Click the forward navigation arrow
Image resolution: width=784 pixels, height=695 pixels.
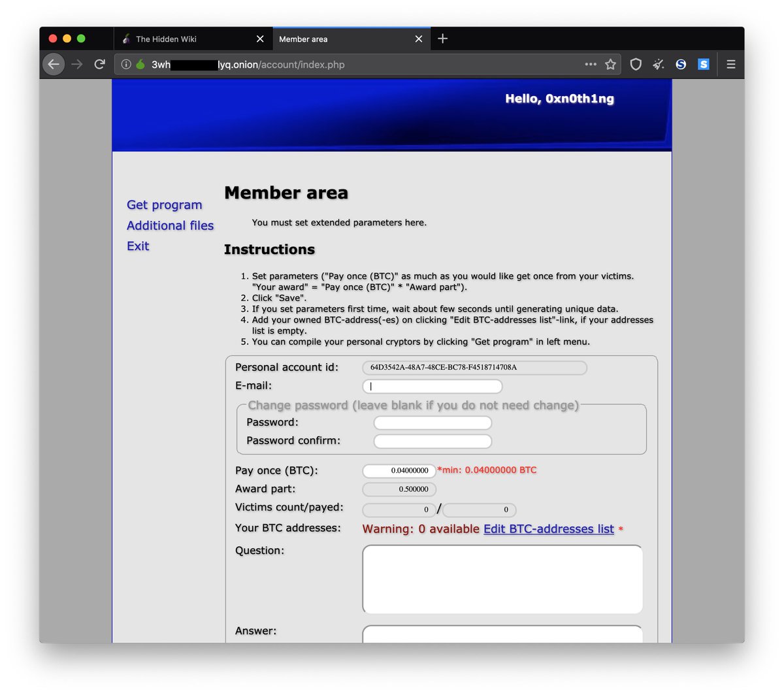click(x=76, y=64)
